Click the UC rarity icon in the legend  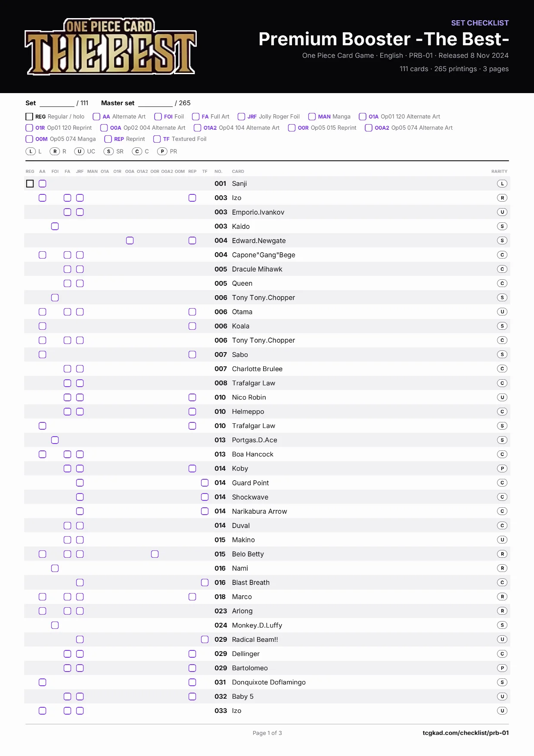click(79, 151)
